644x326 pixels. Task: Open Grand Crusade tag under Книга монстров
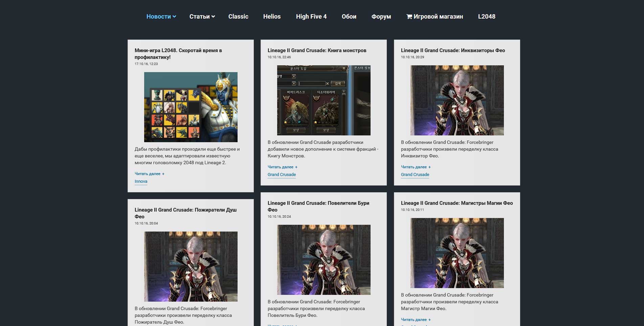(282, 175)
